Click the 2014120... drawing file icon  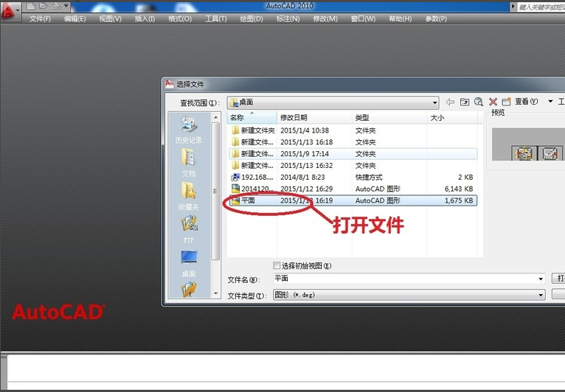click(x=235, y=189)
